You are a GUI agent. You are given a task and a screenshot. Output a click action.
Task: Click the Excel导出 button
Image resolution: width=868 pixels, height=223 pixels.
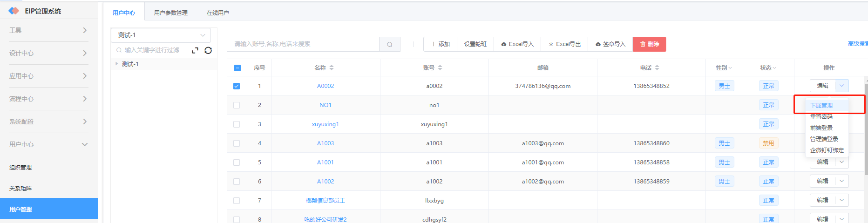click(x=564, y=44)
